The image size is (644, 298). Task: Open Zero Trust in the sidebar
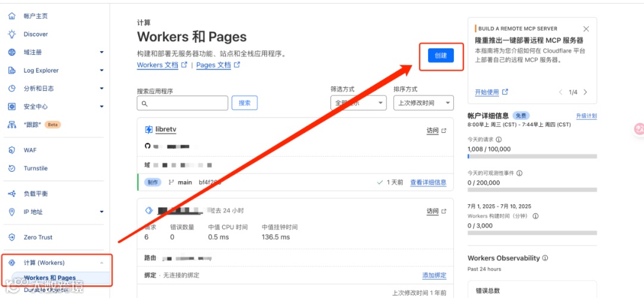[38, 237]
